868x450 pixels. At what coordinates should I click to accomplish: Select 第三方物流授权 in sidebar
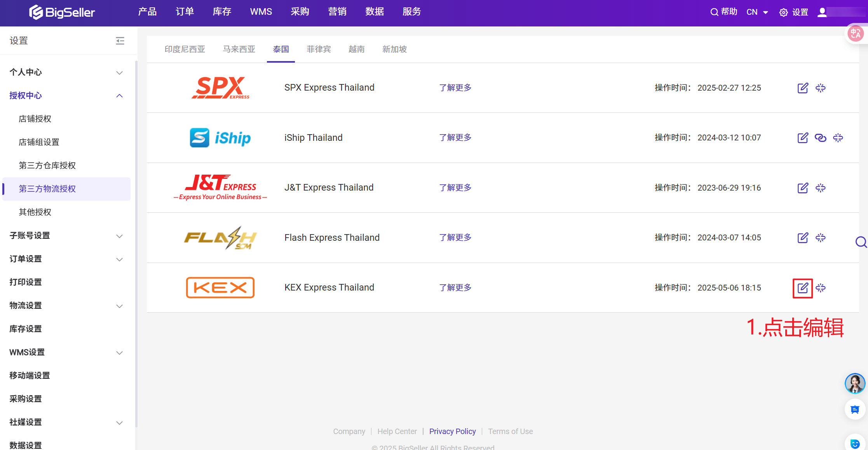click(66, 189)
